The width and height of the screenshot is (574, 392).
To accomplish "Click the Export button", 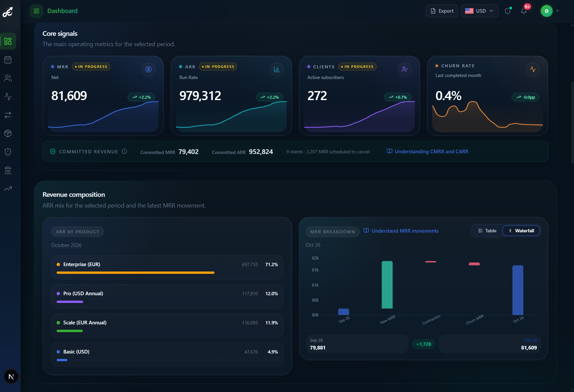I will pyautogui.click(x=442, y=11).
